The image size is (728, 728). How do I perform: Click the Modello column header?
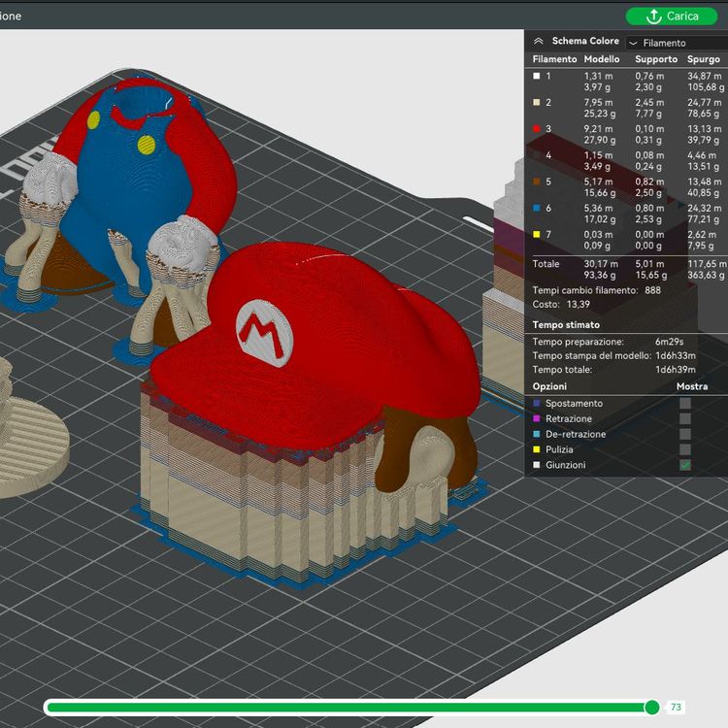click(602, 59)
